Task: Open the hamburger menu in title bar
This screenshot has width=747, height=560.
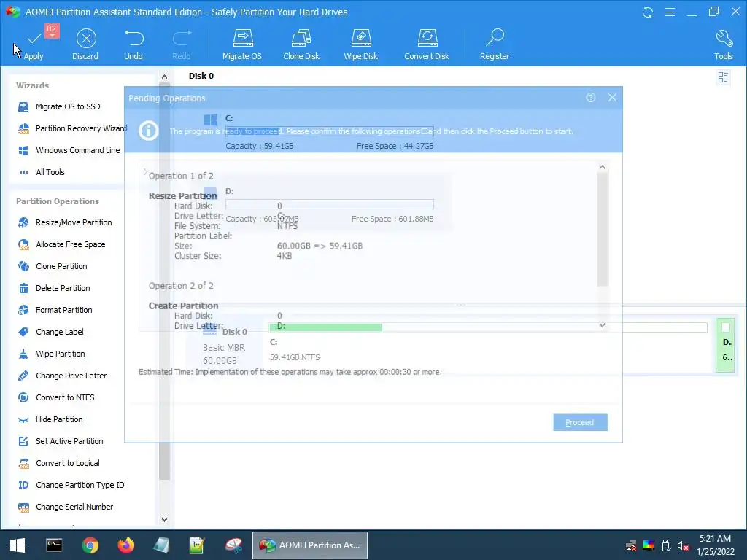Action: point(670,12)
